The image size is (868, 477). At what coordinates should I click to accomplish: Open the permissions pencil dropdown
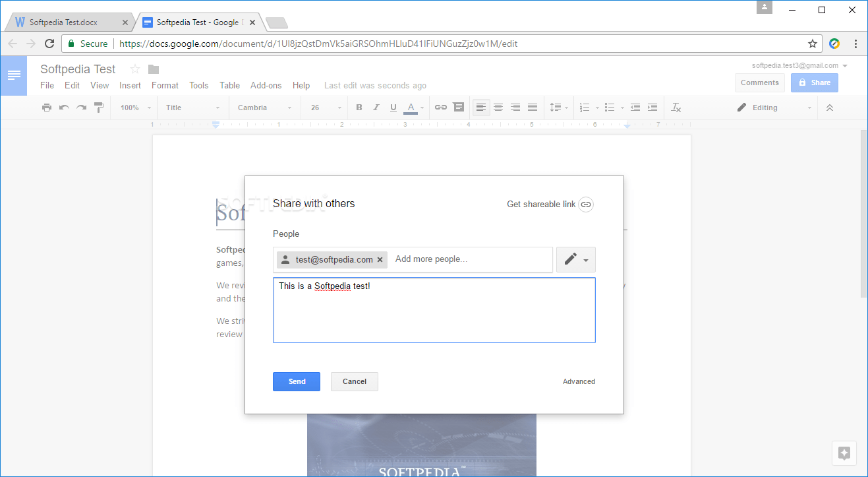[x=575, y=259]
